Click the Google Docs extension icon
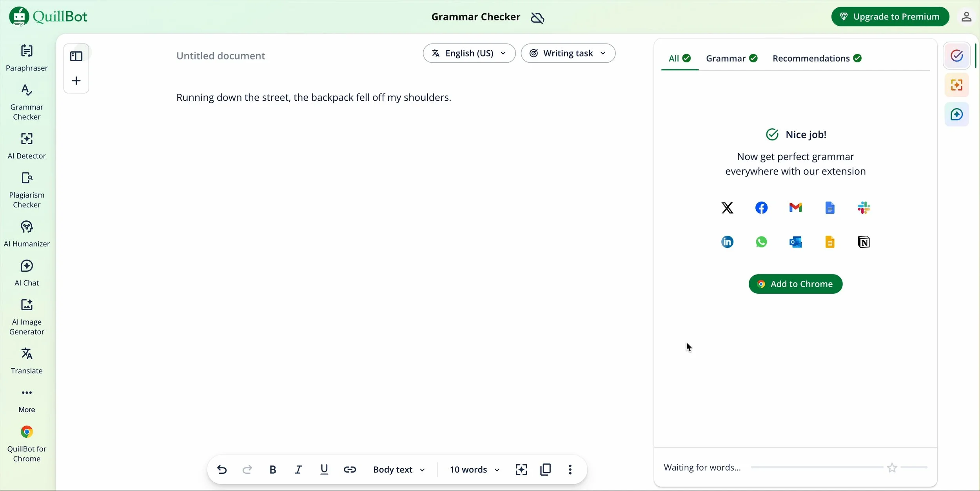 830,208
